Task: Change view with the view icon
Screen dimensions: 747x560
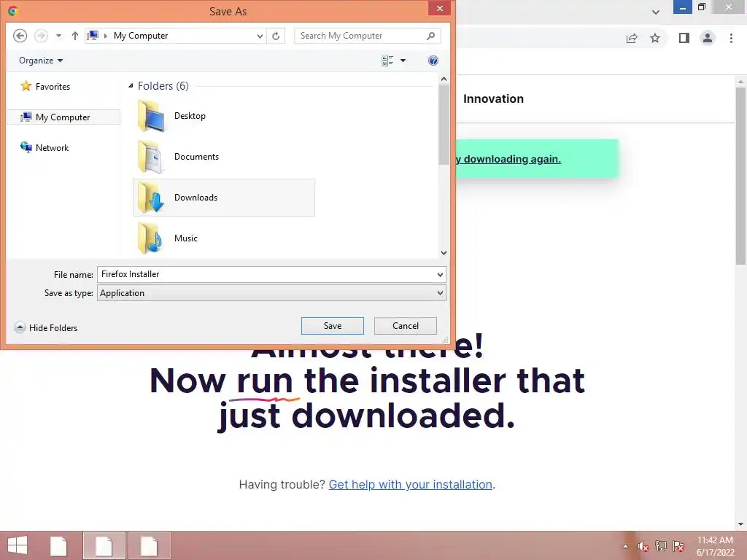Action: tap(387, 61)
